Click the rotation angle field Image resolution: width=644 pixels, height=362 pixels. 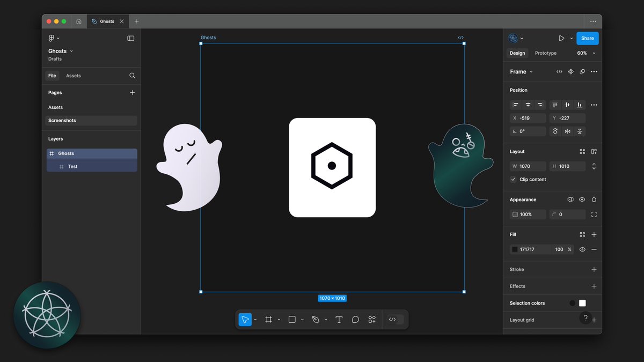click(x=528, y=131)
